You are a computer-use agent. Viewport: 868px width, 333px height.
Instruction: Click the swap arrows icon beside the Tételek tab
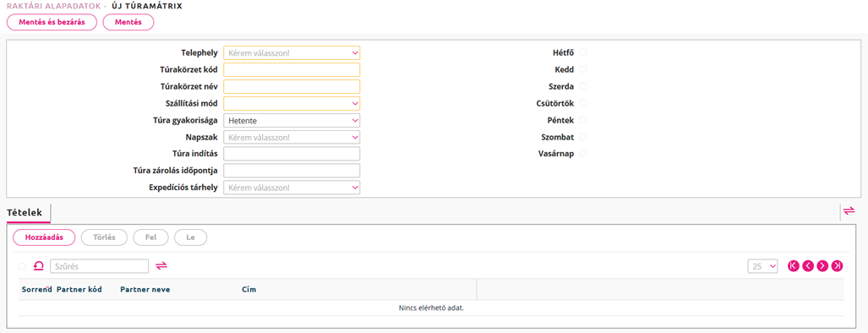[x=849, y=210]
